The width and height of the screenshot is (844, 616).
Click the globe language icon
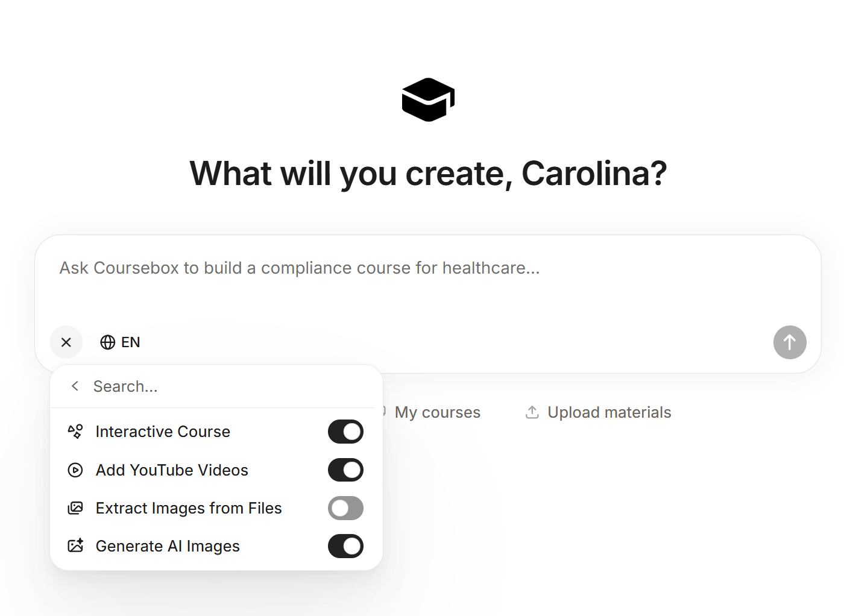click(108, 342)
